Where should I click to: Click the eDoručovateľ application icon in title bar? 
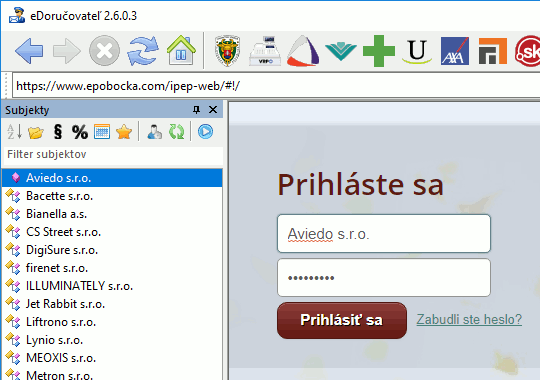(x=17, y=16)
